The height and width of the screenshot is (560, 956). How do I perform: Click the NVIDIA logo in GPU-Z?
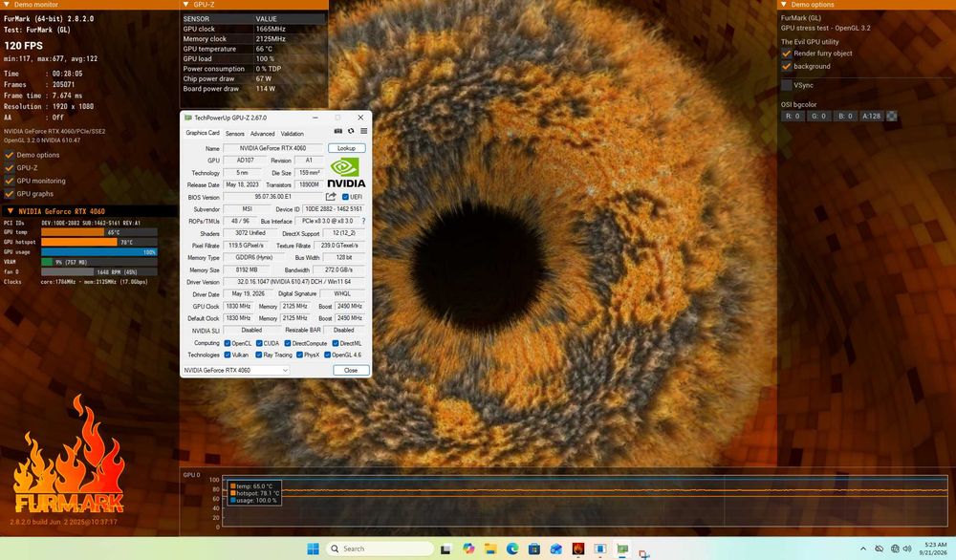346,173
